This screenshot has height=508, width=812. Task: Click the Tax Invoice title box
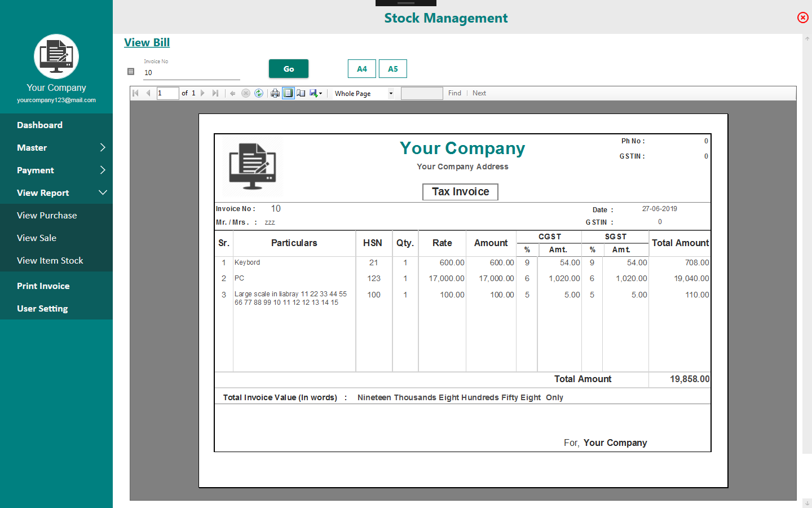pyautogui.click(x=460, y=192)
